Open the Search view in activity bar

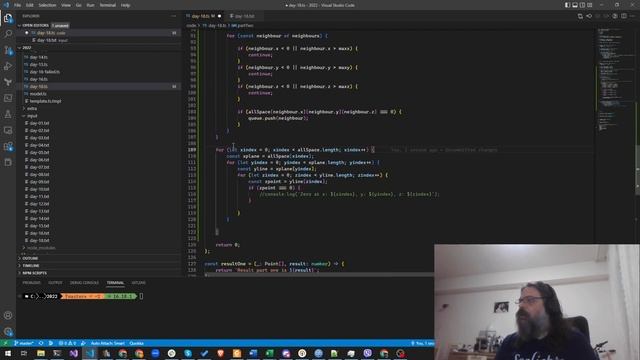click(8, 34)
